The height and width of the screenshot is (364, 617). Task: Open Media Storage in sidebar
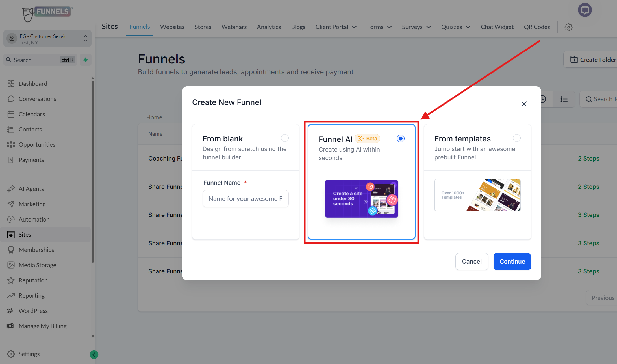click(37, 265)
